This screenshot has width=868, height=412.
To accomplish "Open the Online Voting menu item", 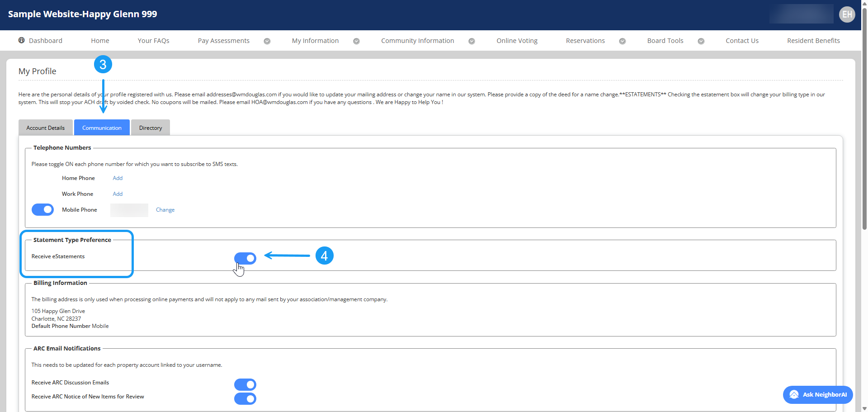I will (517, 41).
